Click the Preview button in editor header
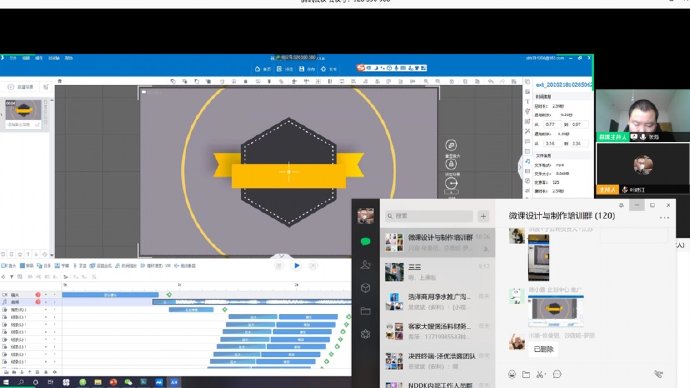The height and width of the screenshot is (388, 690). pyautogui.click(x=285, y=69)
